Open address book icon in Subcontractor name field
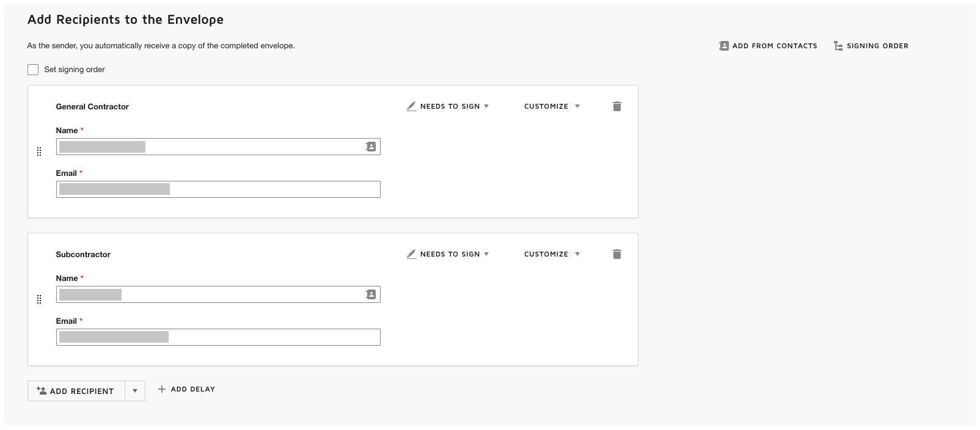 370,294
